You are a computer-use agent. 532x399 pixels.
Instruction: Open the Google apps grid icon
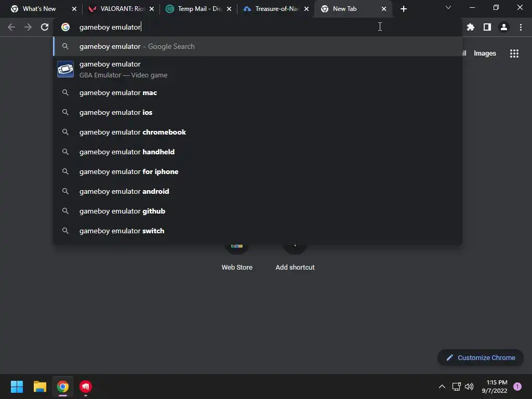tap(514, 54)
